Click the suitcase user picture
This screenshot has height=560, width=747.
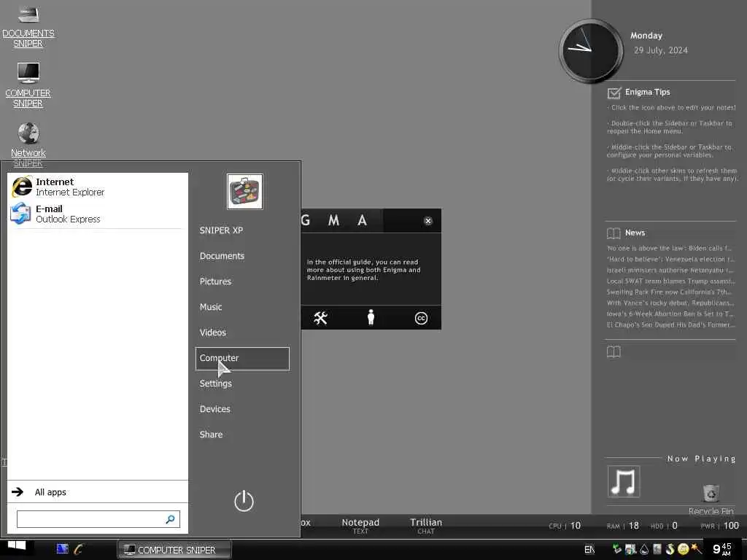pyautogui.click(x=245, y=192)
